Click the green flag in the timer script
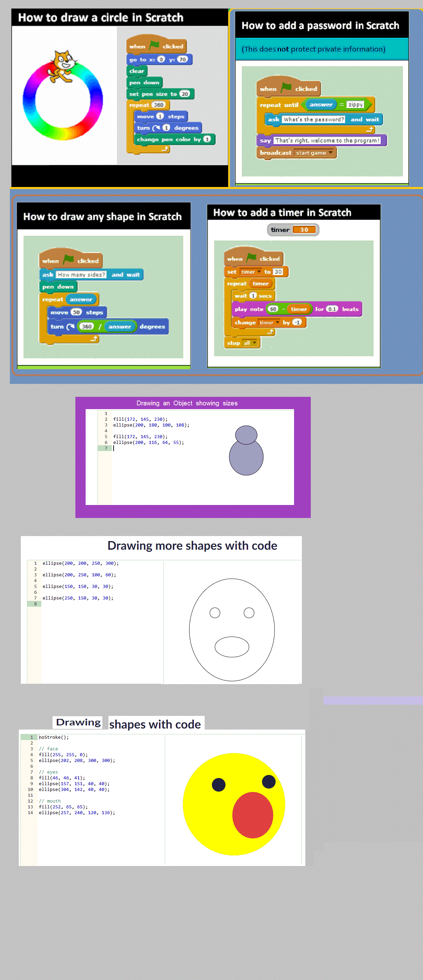Screen dimensions: 423x980 click(x=251, y=258)
